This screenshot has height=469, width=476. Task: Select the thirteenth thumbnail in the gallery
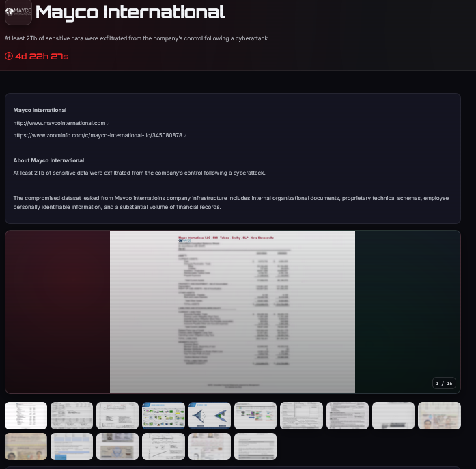(117, 446)
